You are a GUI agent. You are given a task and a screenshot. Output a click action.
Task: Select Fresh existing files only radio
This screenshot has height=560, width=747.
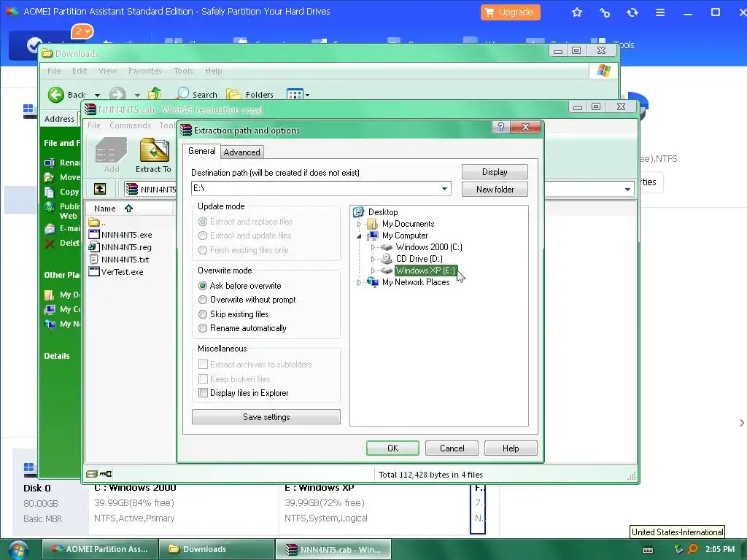tap(203, 250)
